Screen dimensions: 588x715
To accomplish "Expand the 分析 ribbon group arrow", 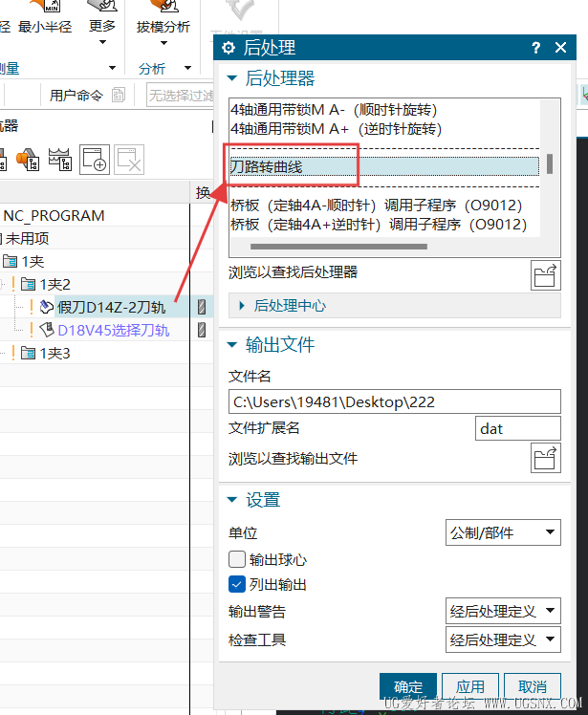I will tap(187, 68).
